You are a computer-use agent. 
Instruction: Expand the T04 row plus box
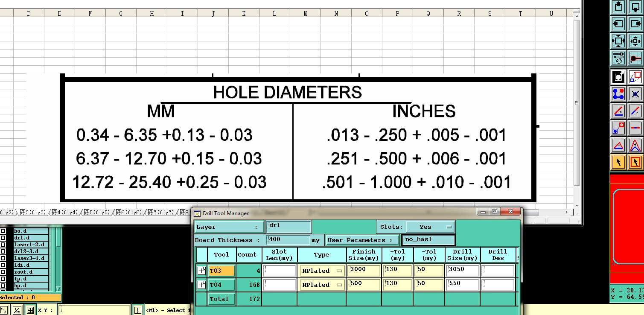tap(201, 285)
